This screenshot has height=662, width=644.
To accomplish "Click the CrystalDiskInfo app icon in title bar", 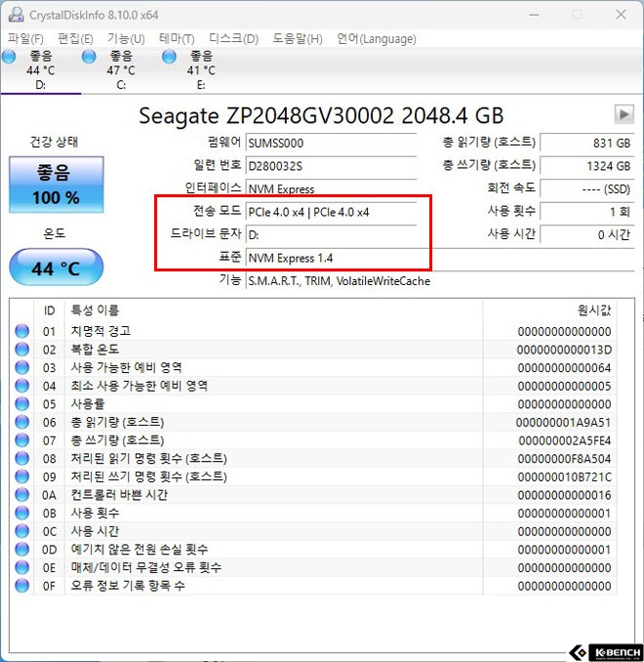I will [16, 15].
